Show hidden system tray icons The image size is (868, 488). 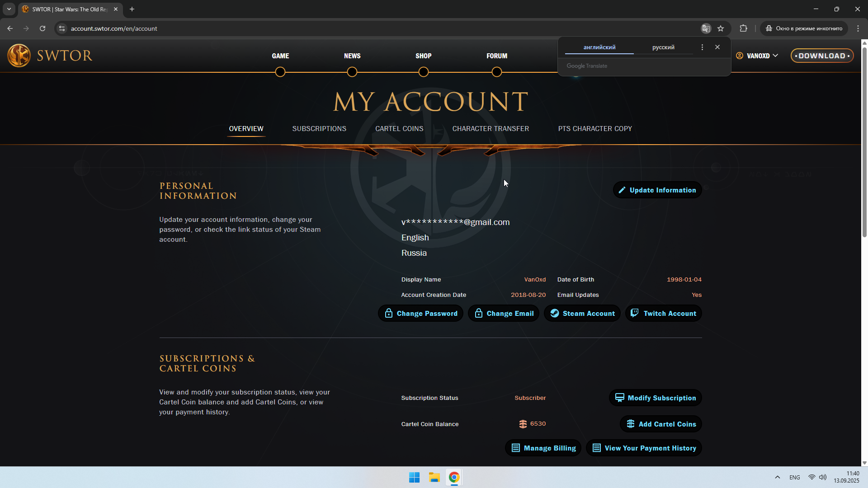tap(778, 478)
